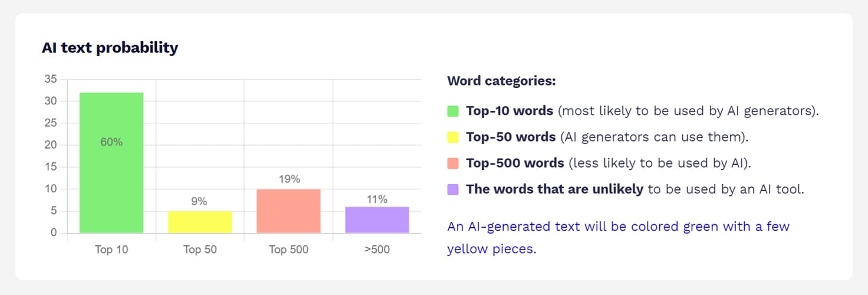The image size is (868, 295).
Task: Click the 19% label above salmon bar
Action: point(289,179)
